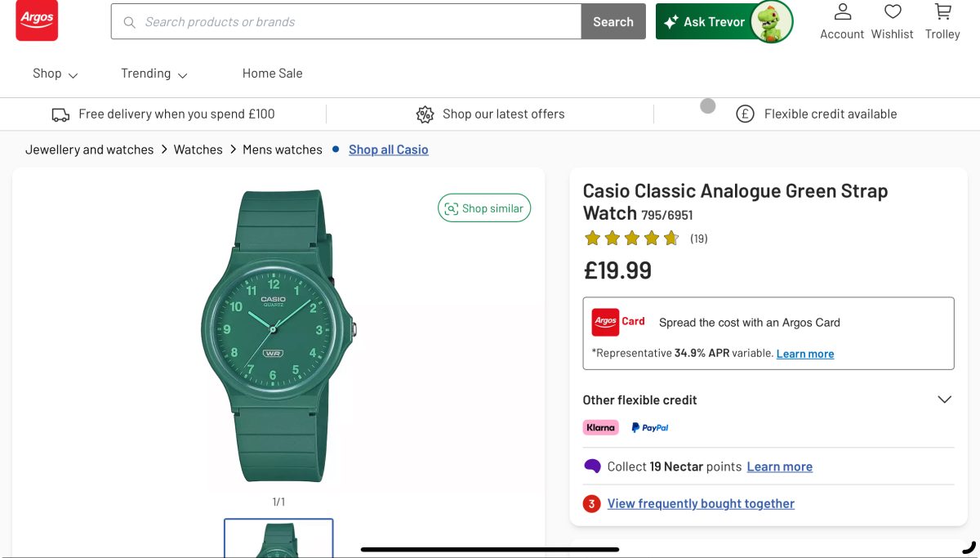Open Wishlist heart icon
Viewport: 980px width, 558px height.
tap(893, 12)
